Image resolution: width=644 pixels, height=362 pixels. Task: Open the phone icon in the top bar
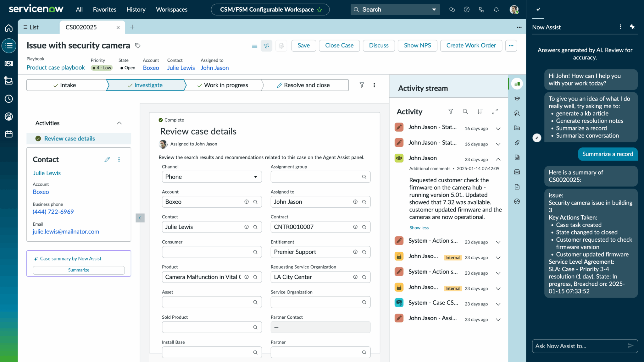click(x=481, y=9)
